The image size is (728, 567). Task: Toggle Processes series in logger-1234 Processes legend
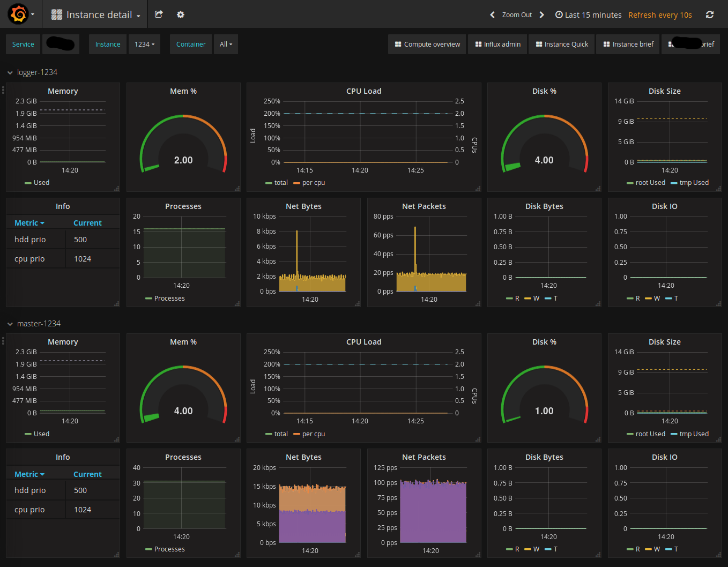169,299
